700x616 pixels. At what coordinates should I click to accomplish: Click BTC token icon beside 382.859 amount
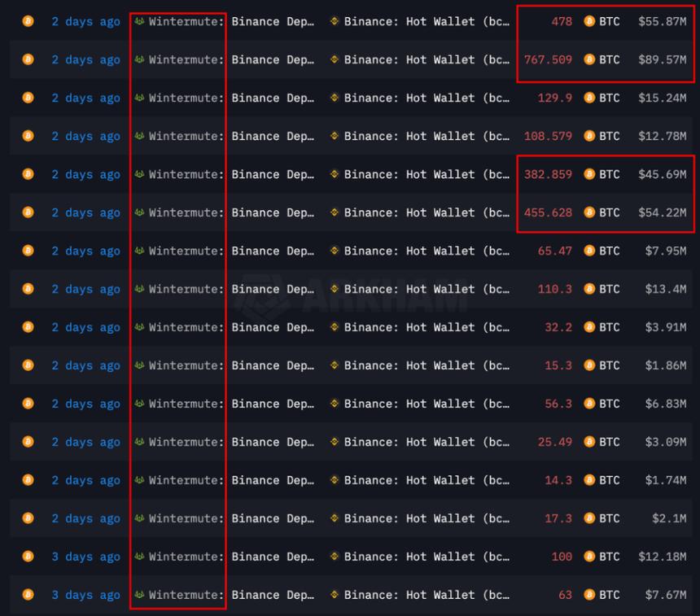pos(589,174)
